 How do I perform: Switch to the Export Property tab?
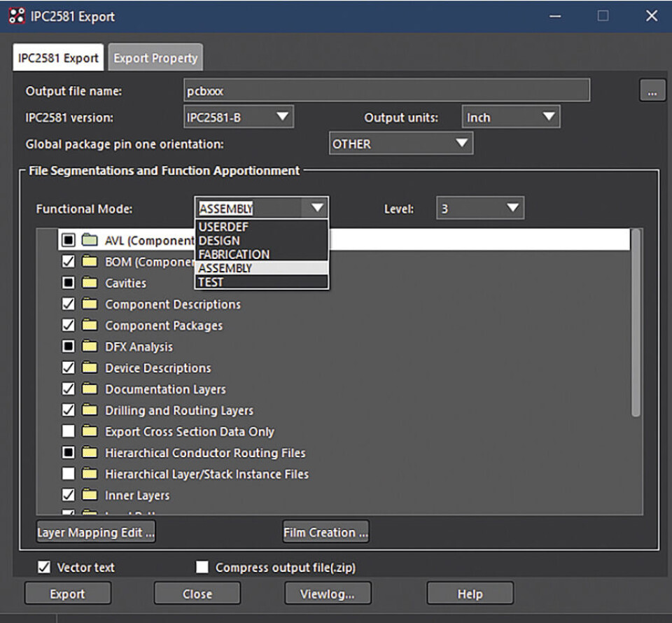point(155,58)
